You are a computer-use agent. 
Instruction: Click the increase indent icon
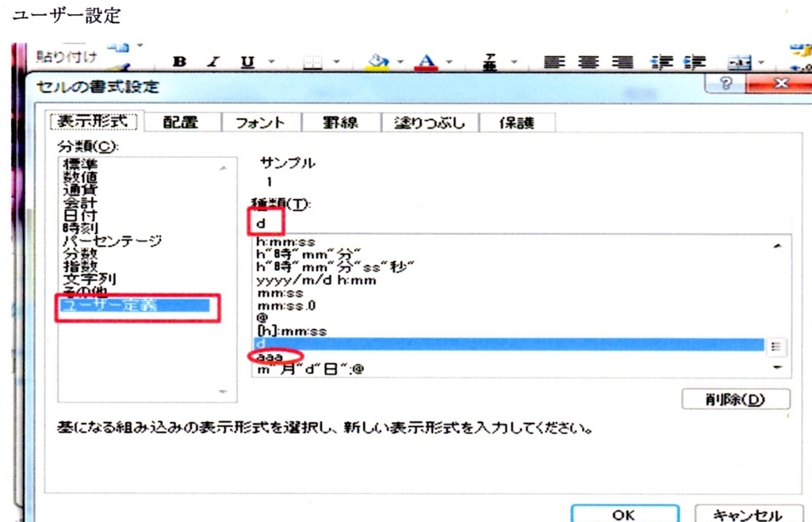pos(695,60)
